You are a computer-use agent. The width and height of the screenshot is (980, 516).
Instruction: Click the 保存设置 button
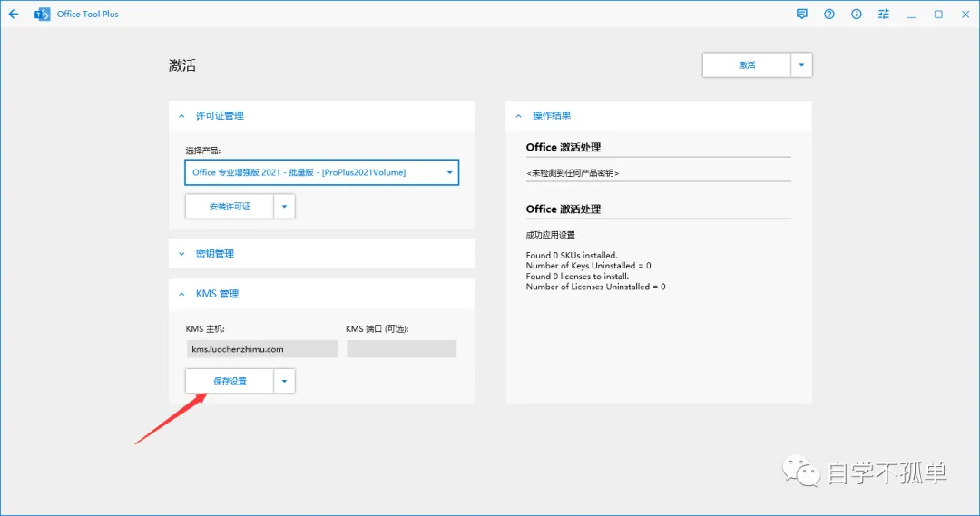[230, 381]
